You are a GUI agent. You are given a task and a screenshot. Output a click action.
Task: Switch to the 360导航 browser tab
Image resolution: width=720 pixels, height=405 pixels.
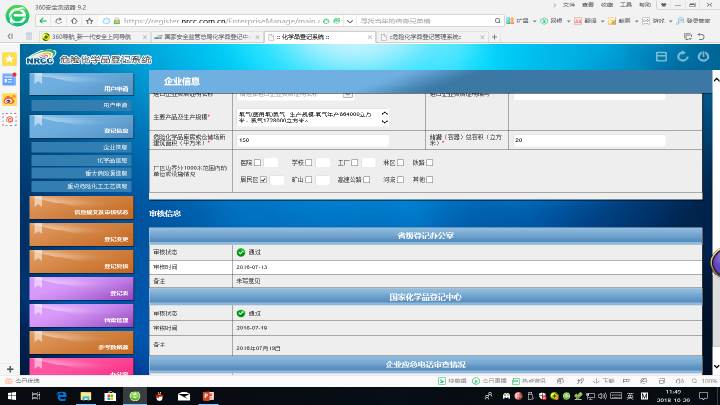pos(78,37)
